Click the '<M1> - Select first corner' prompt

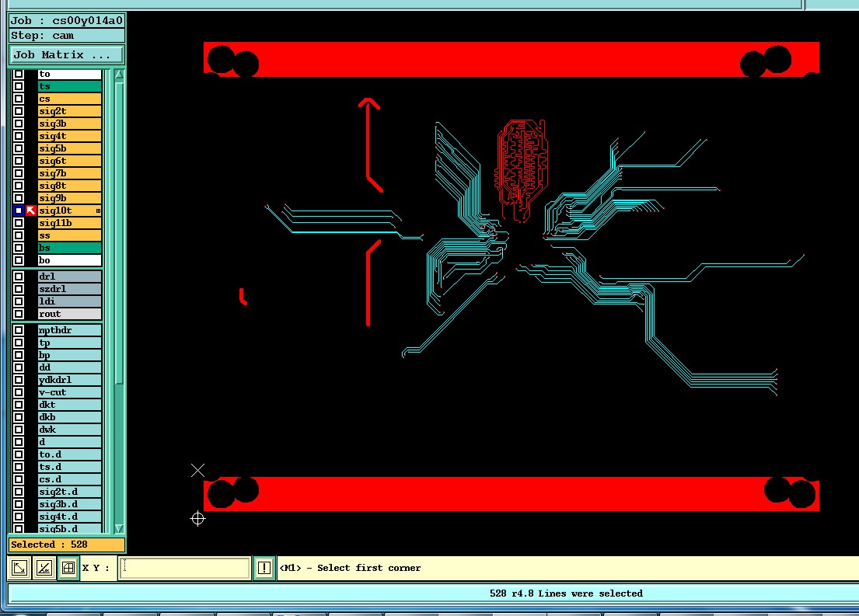click(350, 568)
